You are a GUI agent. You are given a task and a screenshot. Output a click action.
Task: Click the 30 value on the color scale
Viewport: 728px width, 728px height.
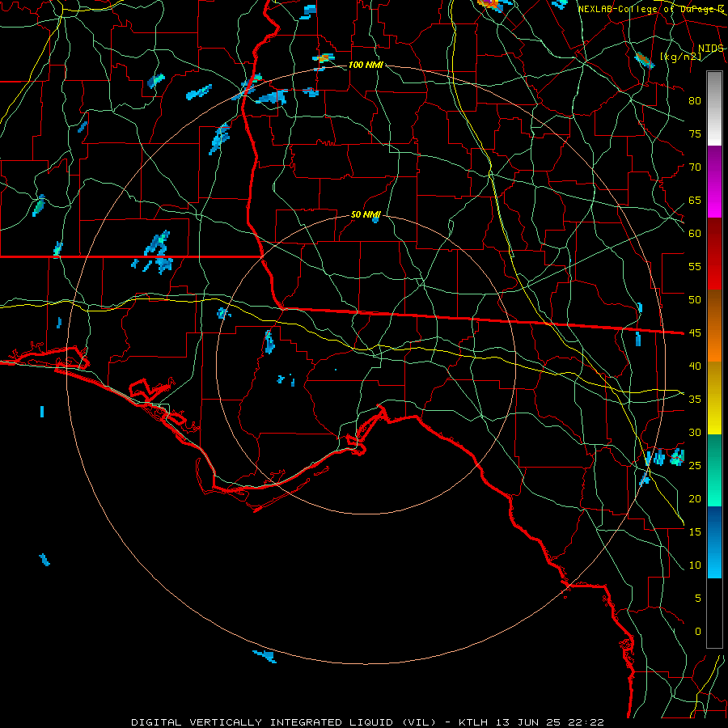[x=695, y=432]
